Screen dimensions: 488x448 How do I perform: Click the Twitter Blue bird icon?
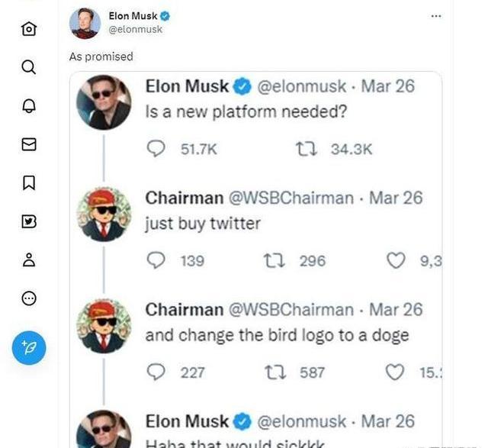(x=29, y=221)
